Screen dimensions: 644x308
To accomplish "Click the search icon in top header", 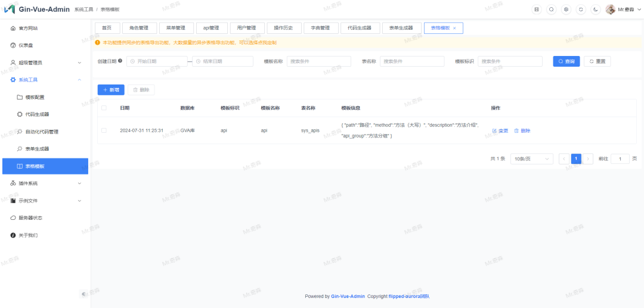I will [551, 10].
